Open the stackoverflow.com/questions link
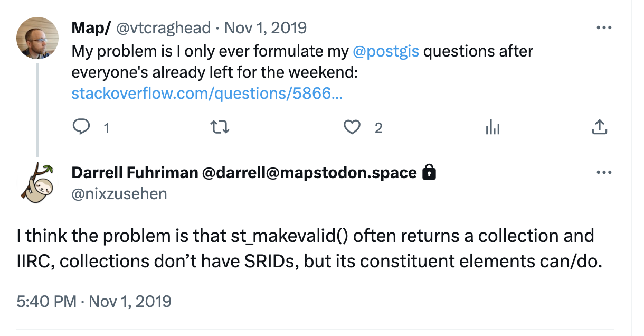Screen dimensions: 644x336 (207, 94)
